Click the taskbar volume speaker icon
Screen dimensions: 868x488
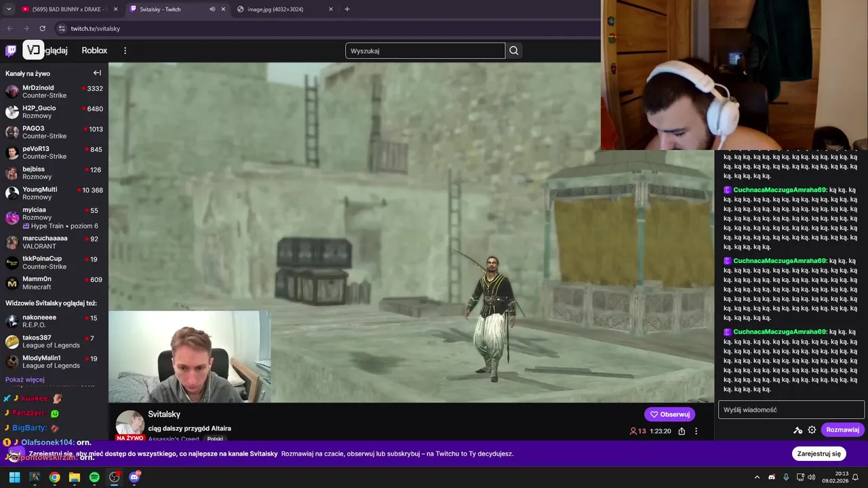[811, 477]
